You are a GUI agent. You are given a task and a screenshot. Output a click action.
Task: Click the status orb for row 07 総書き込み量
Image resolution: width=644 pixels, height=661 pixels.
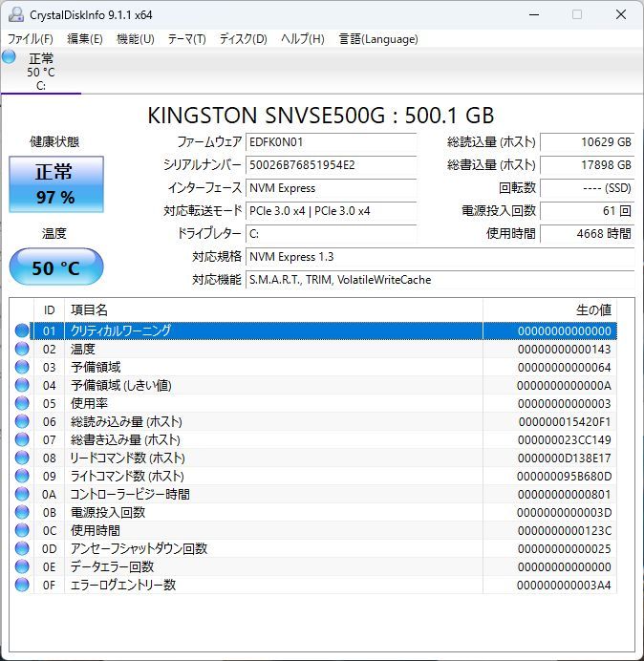[22, 439]
